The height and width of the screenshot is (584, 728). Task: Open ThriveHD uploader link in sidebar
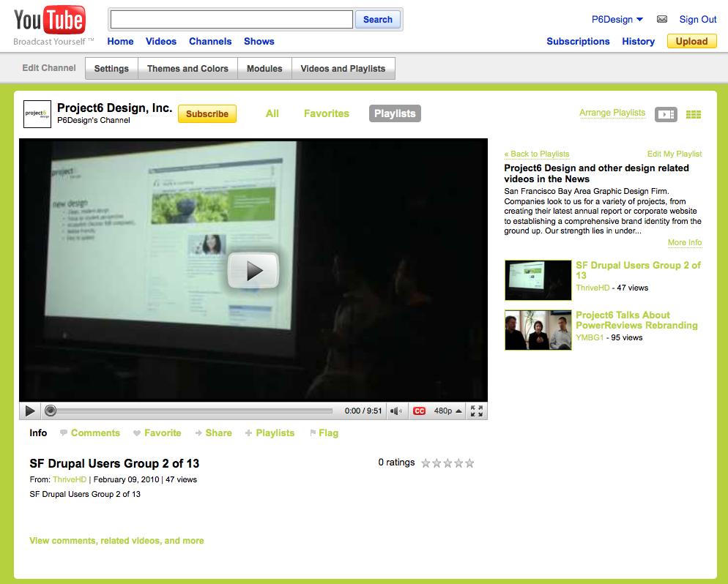(x=593, y=288)
